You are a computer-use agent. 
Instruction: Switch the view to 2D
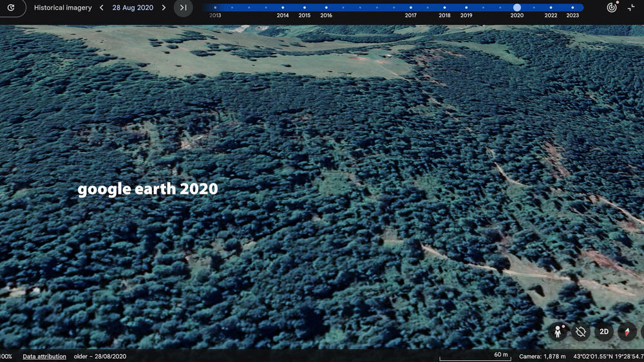coord(604,332)
